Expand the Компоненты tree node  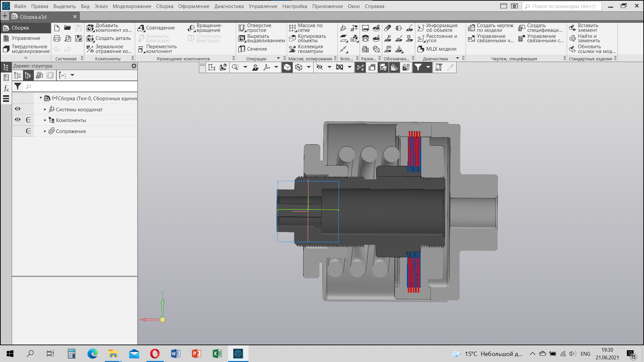click(45, 120)
